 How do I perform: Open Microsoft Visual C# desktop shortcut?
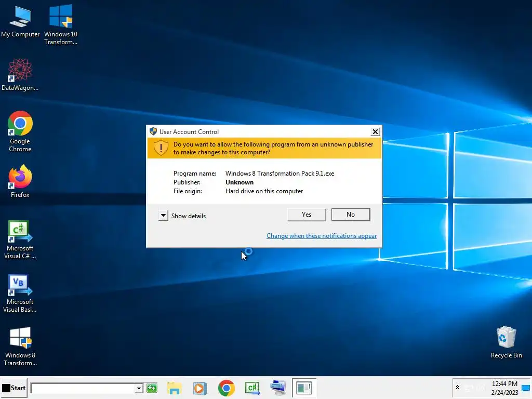(x=20, y=240)
